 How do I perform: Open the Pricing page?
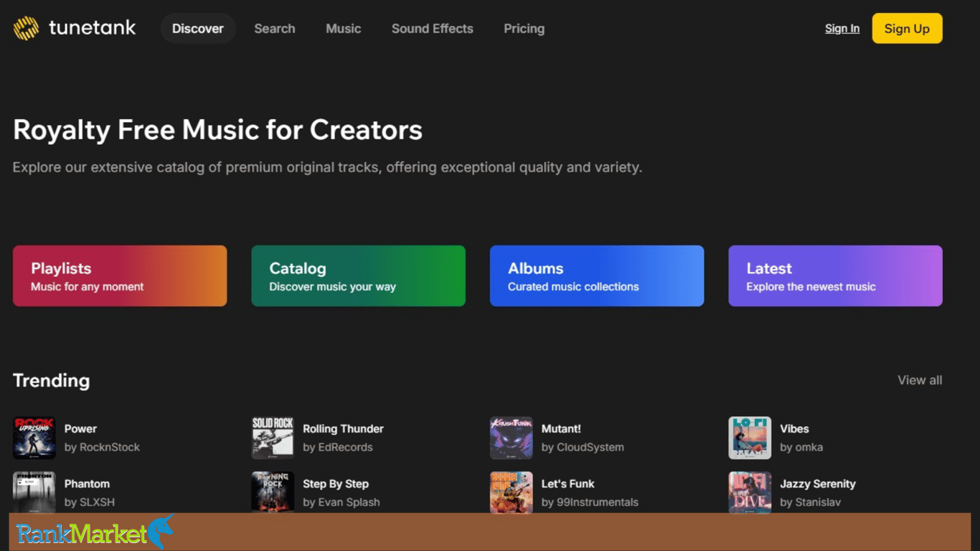click(x=524, y=29)
